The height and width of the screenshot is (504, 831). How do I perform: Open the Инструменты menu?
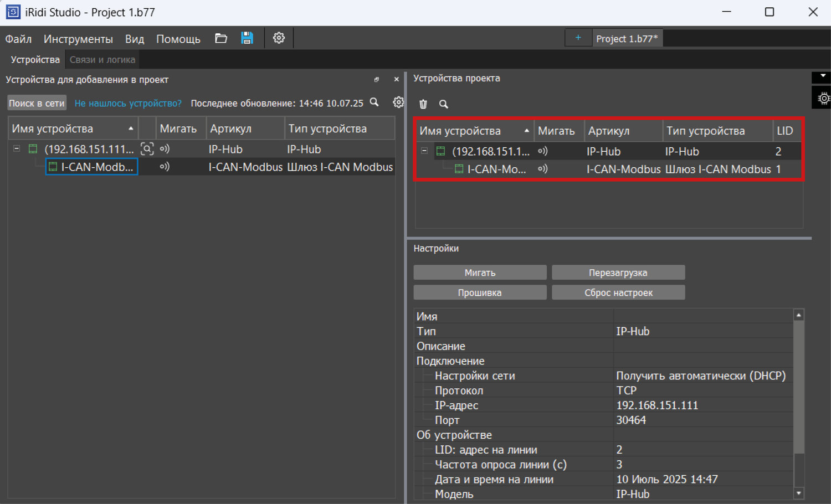pyautogui.click(x=78, y=39)
